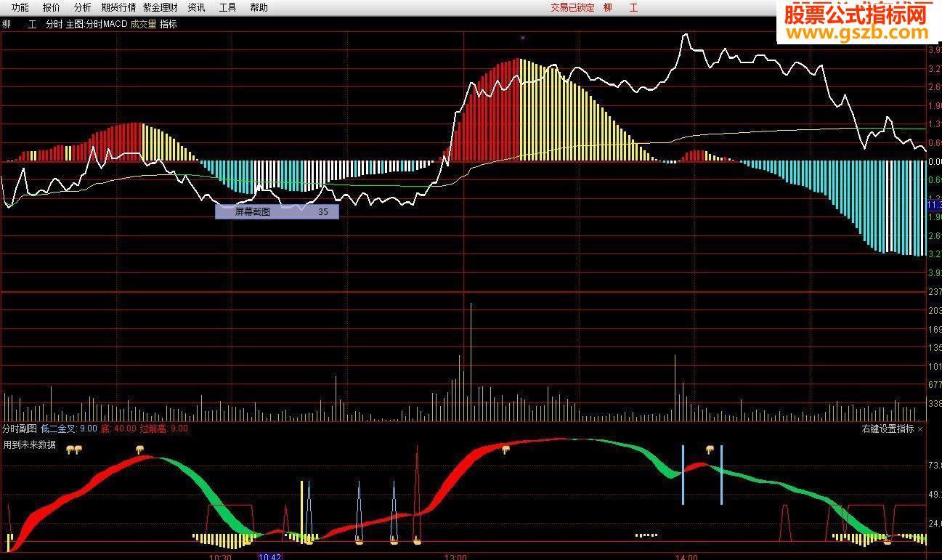Click the 指标 label in chart header
The width and height of the screenshot is (942, 560).
[168, 24]
